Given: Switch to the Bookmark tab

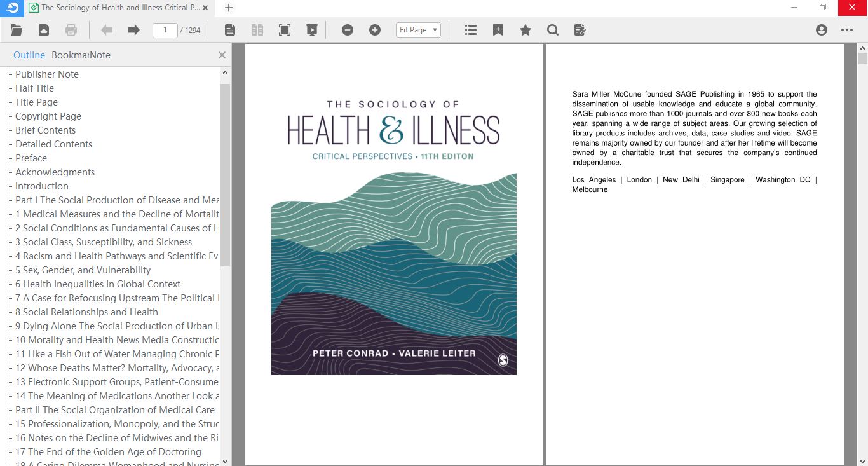Looking at the screenshot, I should point(70,55).
